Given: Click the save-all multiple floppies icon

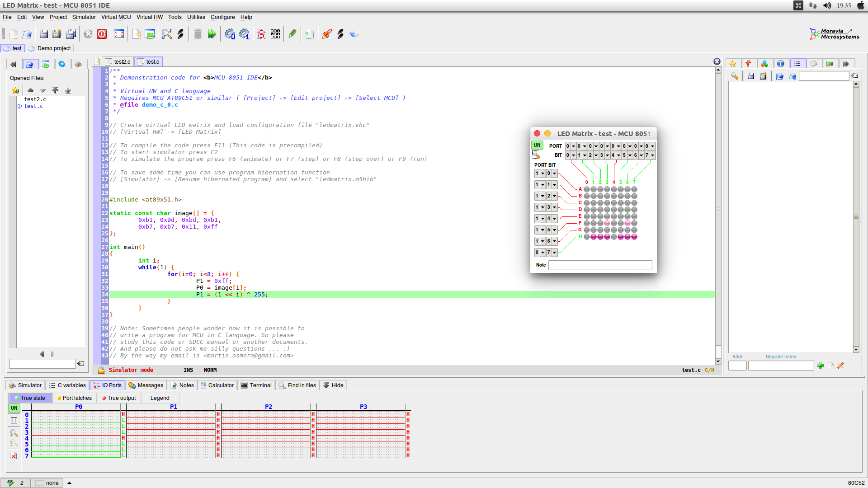Looking at the screenshot, I should coord(71,34).
